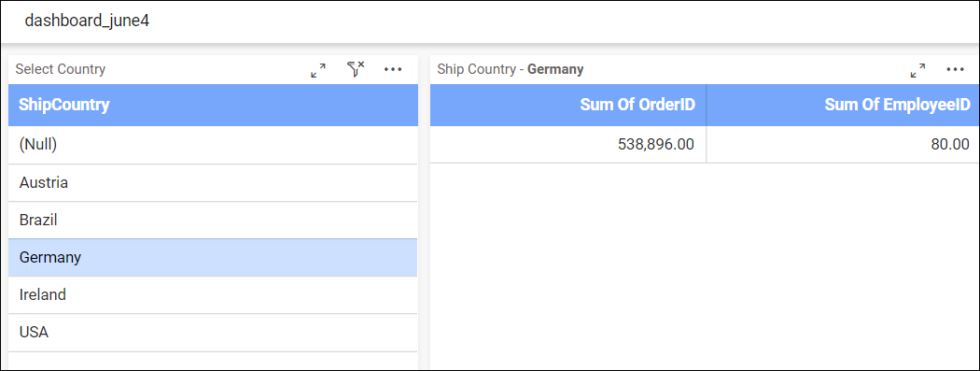Open Select Country widget more options
This screenshot has width=980, height=371.
[393, 69]
